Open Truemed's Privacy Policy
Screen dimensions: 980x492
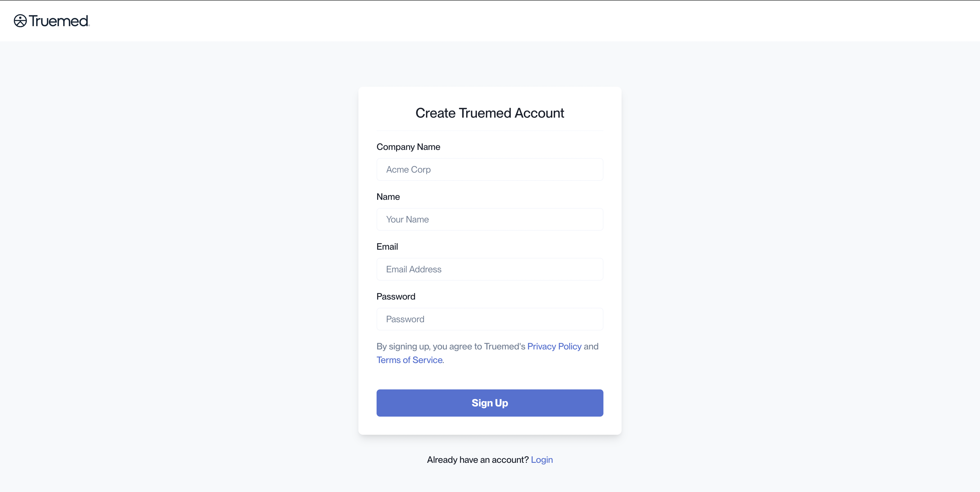554,346
